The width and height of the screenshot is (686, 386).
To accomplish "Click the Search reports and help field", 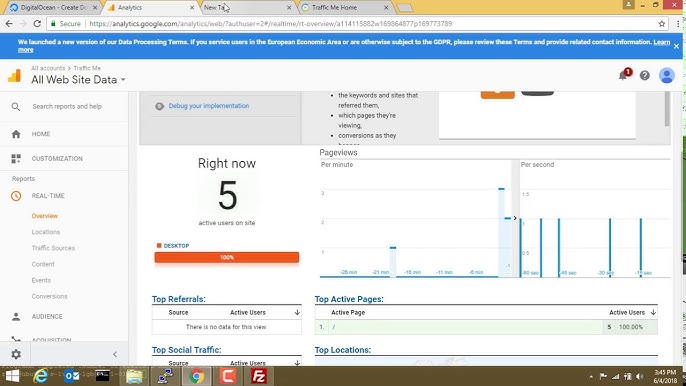I will (x=67, y=106).
